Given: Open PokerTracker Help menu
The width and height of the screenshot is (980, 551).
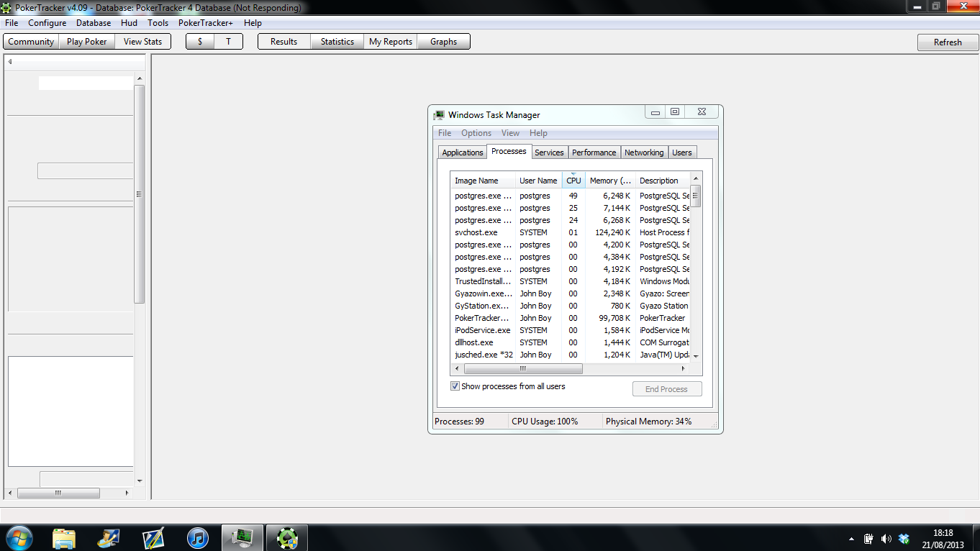Looking at the screenshot, I should pyautogui.click(x=253, y=23).
